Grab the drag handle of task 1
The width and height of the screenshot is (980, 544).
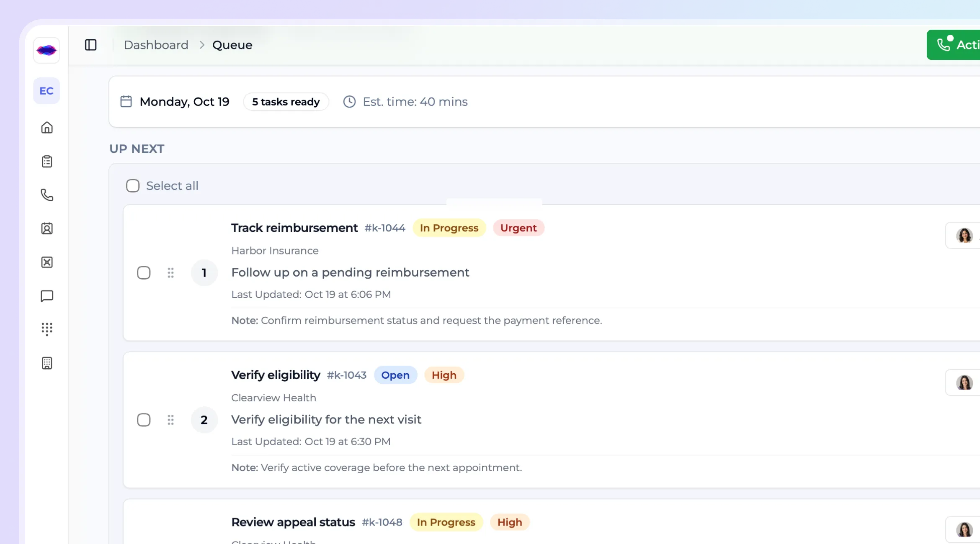(170, 273)
